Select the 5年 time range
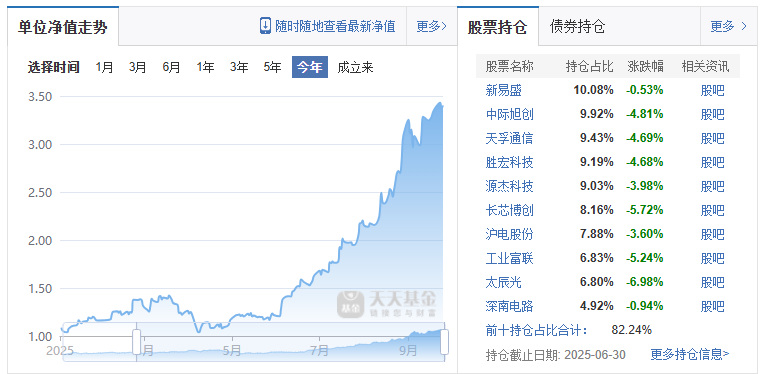This screenshot has width=762, height=374. 272,67
